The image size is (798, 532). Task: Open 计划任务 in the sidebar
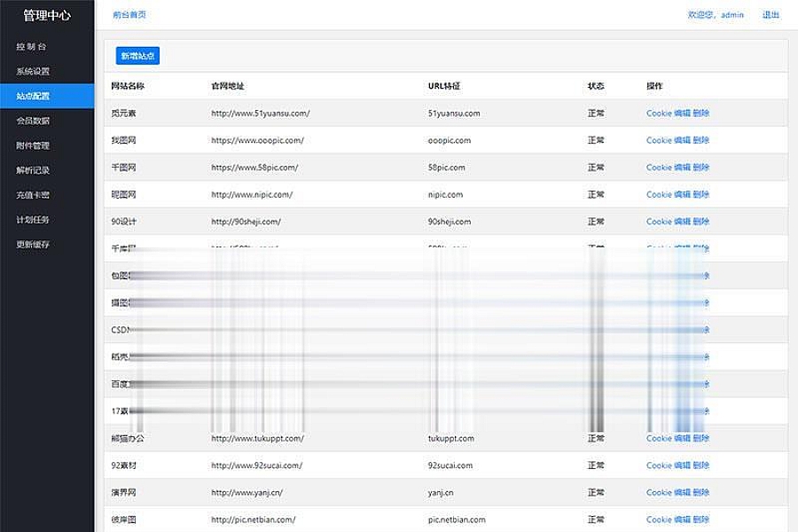point(33,219)
